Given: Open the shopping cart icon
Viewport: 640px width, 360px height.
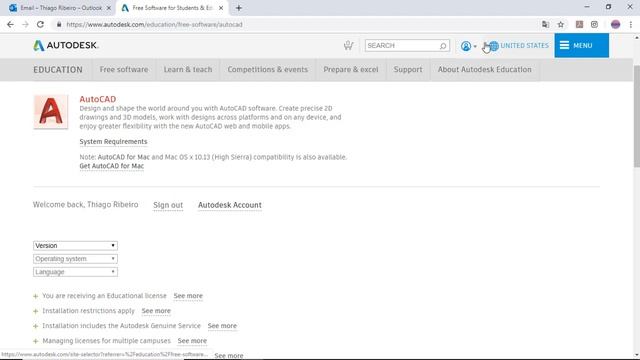Looking at the screenshot, I should 348,45.
